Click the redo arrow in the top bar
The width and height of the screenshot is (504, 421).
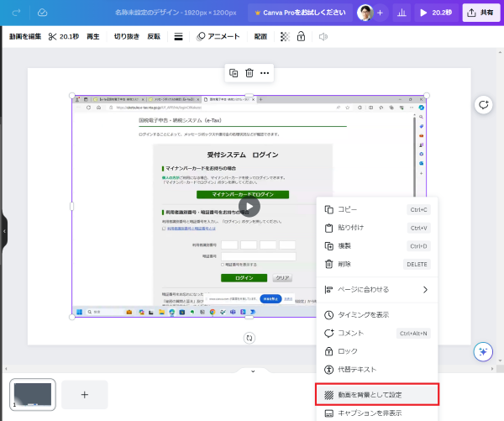coord(16,13)
